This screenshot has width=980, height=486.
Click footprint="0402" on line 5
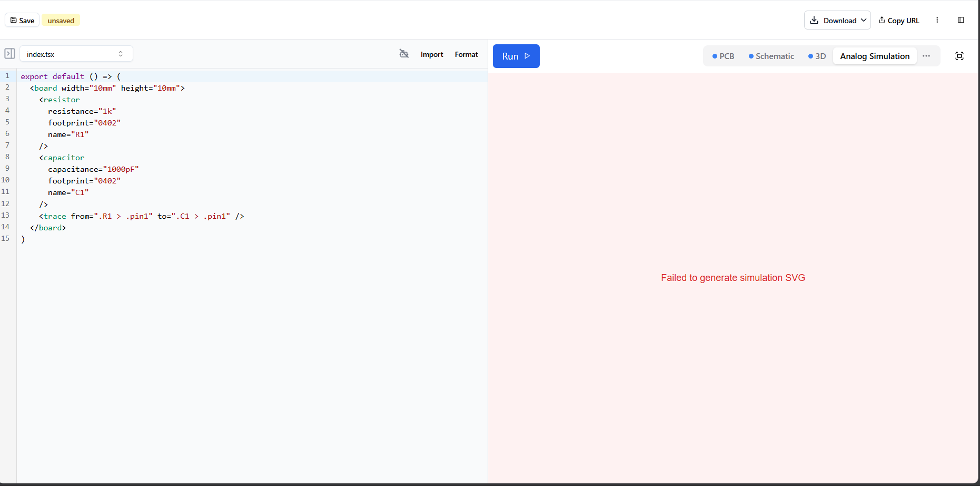tap(84, 123)
